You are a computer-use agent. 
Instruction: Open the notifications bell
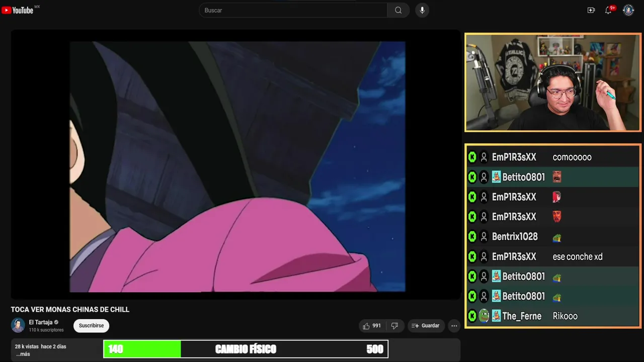tap(608, 10)
